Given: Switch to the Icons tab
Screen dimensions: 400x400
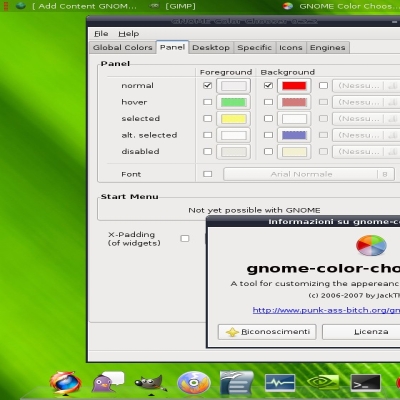Looking at the screenshot, I should [291, 48].
